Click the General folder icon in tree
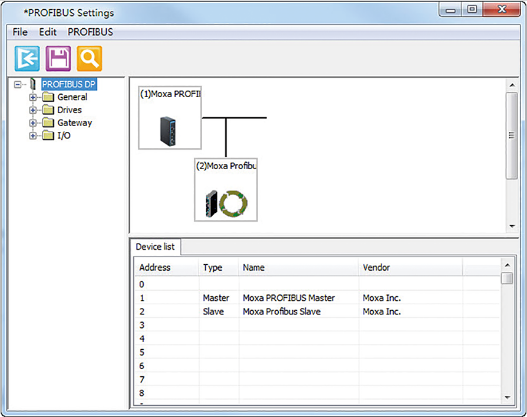527x417 pixels. pos(48,97)
